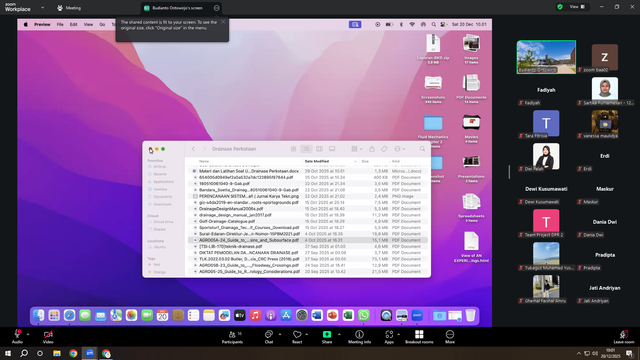Select the file DrainageDesignManual2006s.pdf
This screenshot has height=360, width=640.
click(231, 209)
